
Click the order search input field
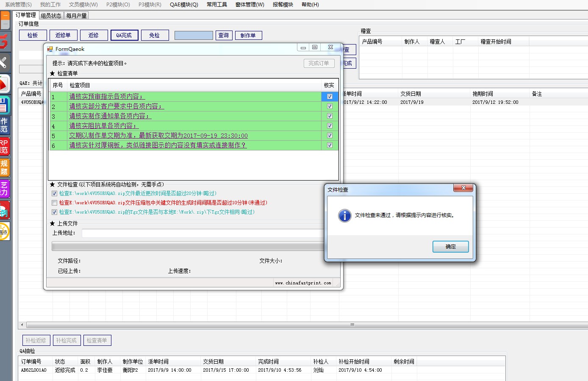[194, 36]
